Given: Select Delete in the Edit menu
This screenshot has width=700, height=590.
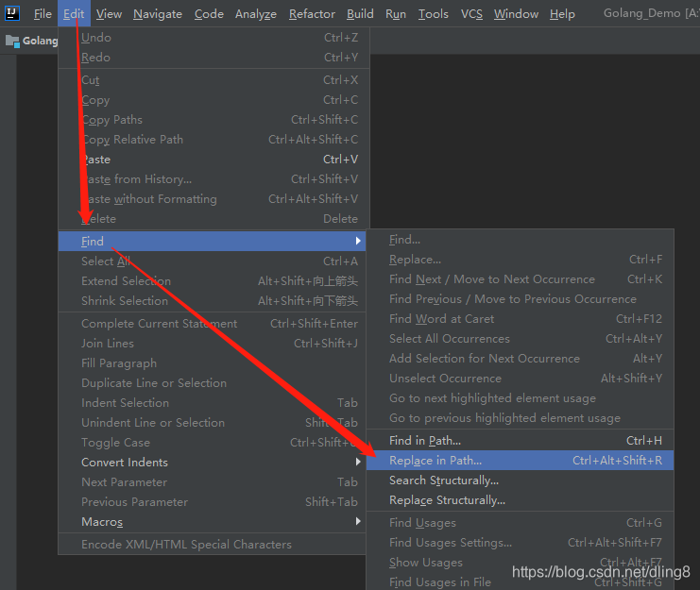Looking at the screenshot, I should point(213,219).
